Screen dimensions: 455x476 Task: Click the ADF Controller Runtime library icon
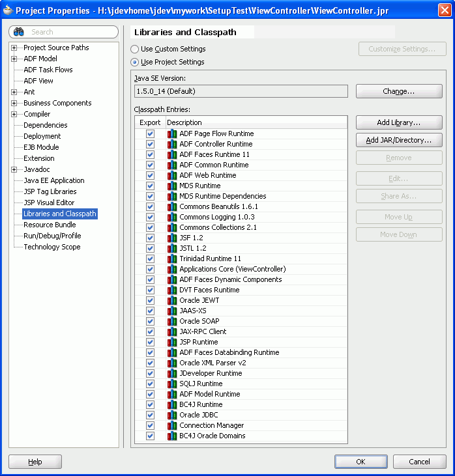click(172, 144)
